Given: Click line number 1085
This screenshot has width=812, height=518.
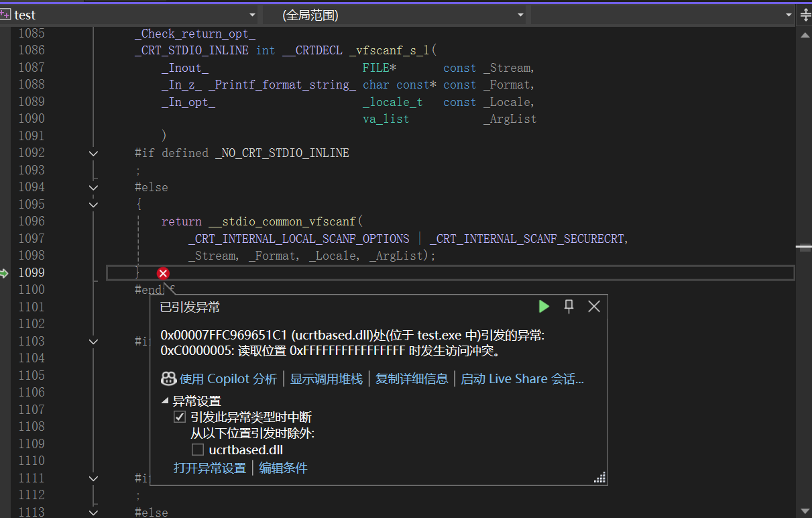Looking at the screenshot, I should click(31, 33).
